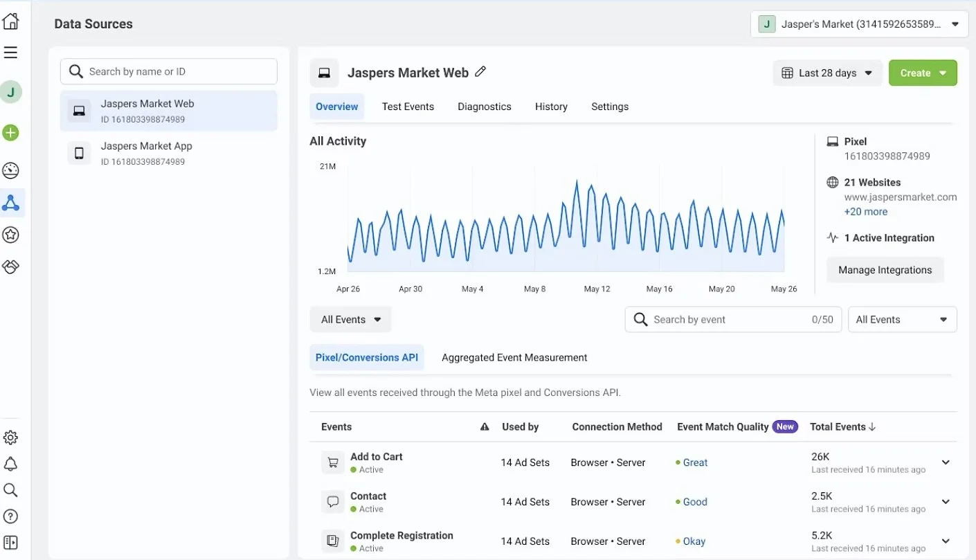Select Jaspers Market App data source

[169, 153]
